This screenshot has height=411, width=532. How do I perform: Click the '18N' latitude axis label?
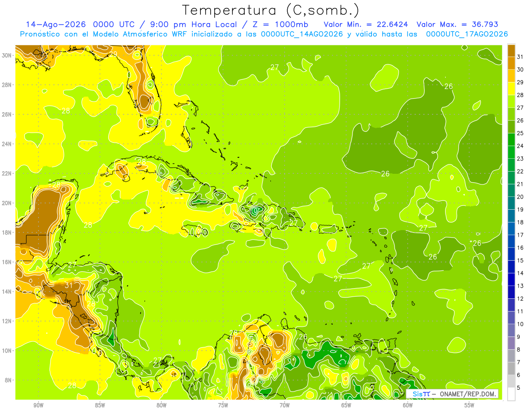pyautogui.click(x=7, y=232)
